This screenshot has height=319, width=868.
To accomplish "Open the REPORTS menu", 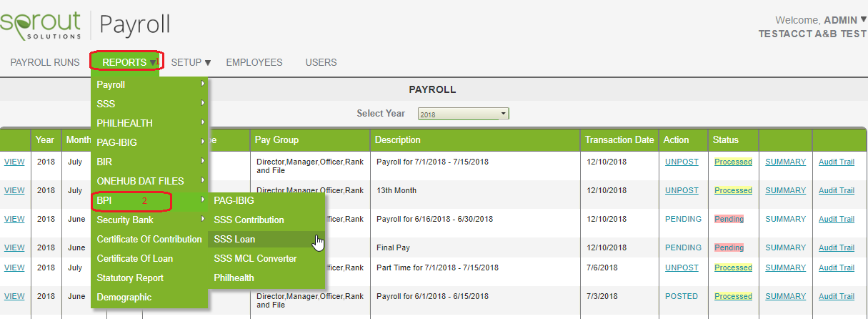I will pyautogui.click(x=128, y=62).
